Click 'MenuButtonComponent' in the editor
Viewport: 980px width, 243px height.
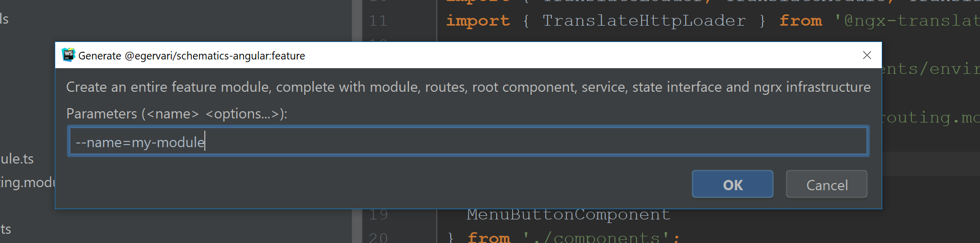(x=568, y=214)
